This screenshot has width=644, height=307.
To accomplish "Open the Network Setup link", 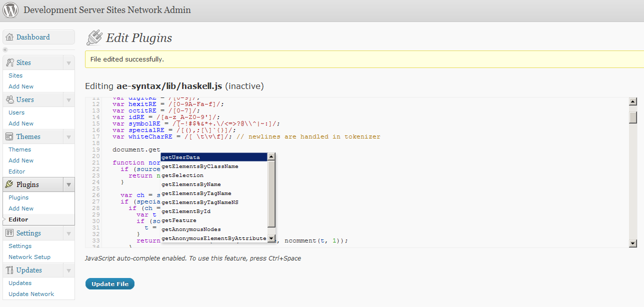I will 29,257.
